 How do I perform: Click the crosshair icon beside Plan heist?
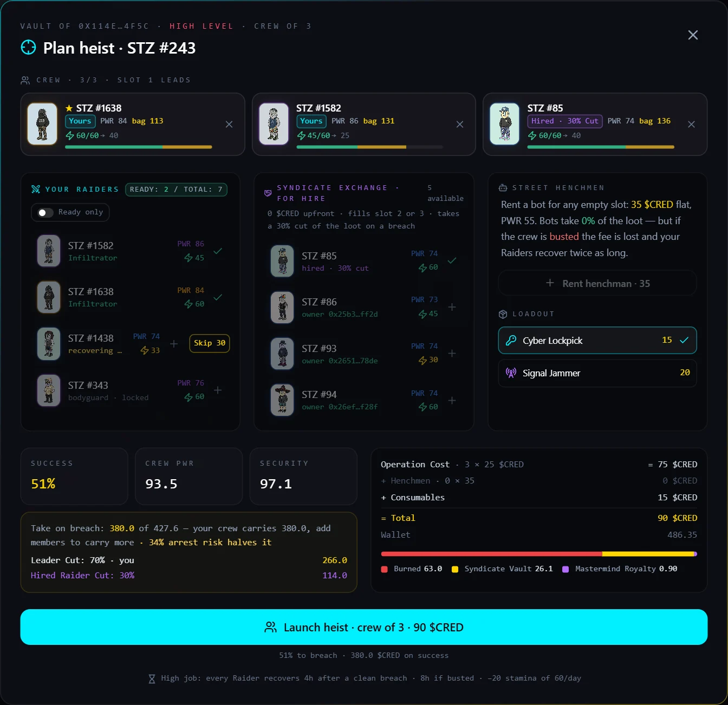coord(28,48)
